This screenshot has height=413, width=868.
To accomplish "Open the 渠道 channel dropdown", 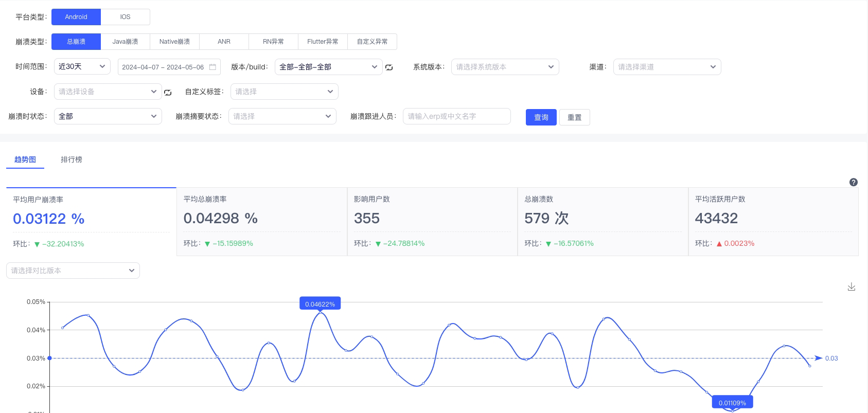I will tap(667, 67).
